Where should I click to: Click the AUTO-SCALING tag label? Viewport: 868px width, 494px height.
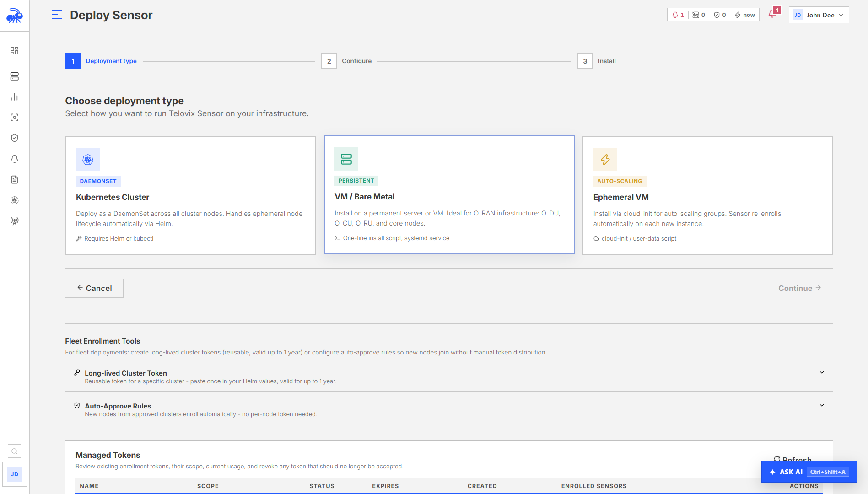pos(620,181)
